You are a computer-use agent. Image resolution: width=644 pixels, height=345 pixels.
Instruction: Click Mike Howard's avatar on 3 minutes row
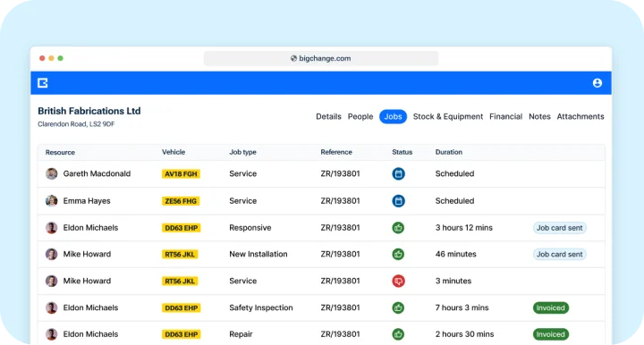tap(51, 281)
